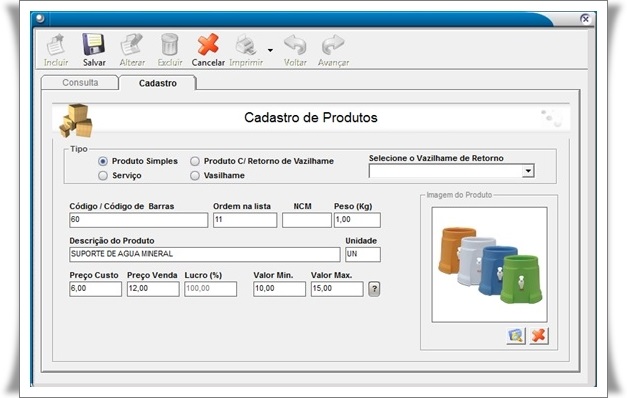This screenshot has height=398, width=627.
Task: Remove product image with red X
Action: [x=539, y=336]
